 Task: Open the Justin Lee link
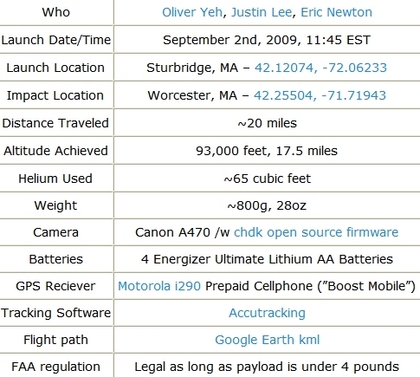coord(261,12)
